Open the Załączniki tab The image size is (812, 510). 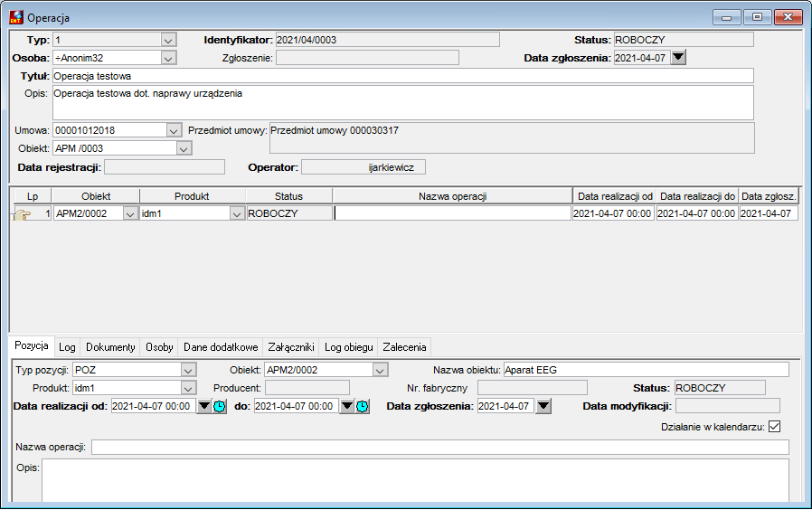291,347
